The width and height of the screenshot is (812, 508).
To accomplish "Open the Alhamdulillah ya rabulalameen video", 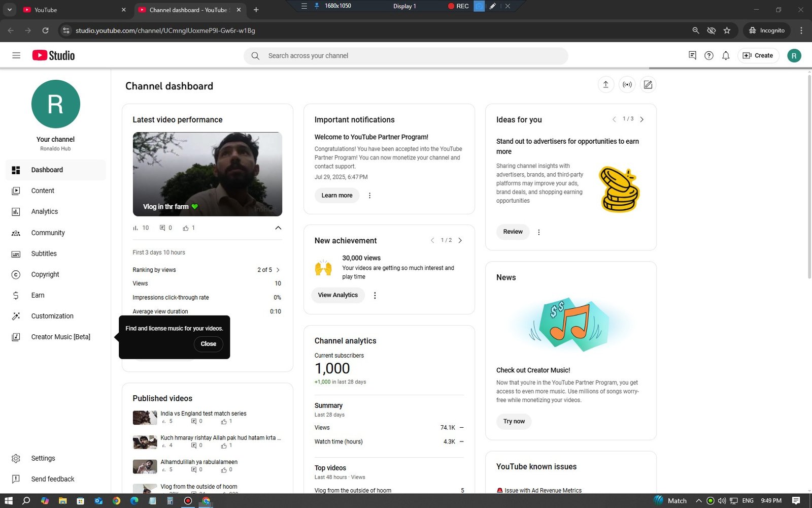I will click(x=199, y=462).
